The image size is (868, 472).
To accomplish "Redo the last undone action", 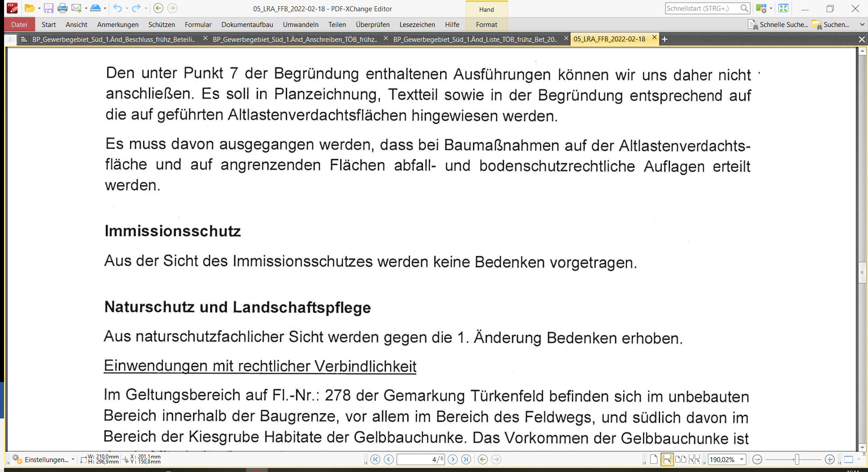I will coord(136,8).
